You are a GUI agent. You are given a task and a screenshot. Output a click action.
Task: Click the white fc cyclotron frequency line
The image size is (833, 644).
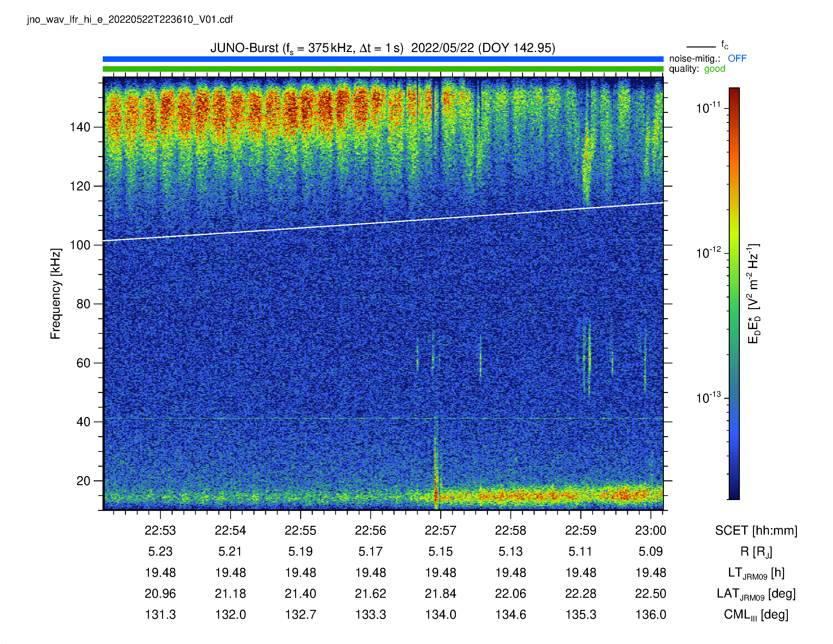click(383, 222)
